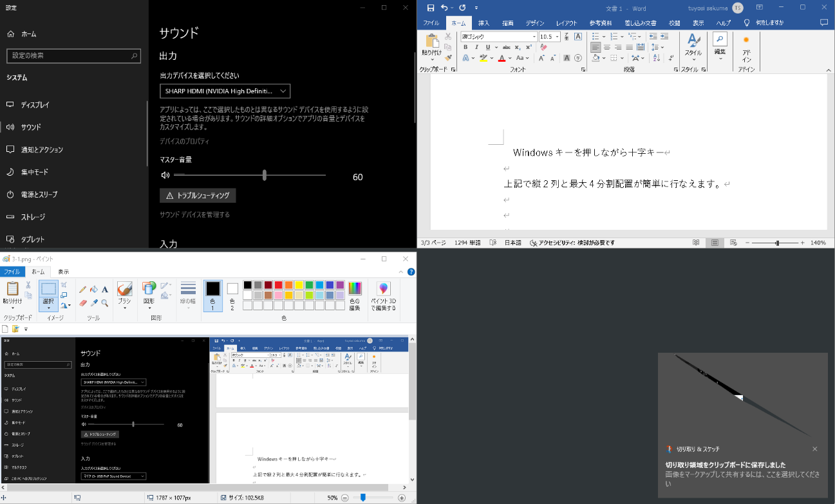Click the Word Save icon
Image resolution: width=835 pixels, height=504 pixels.
point(431,8)
